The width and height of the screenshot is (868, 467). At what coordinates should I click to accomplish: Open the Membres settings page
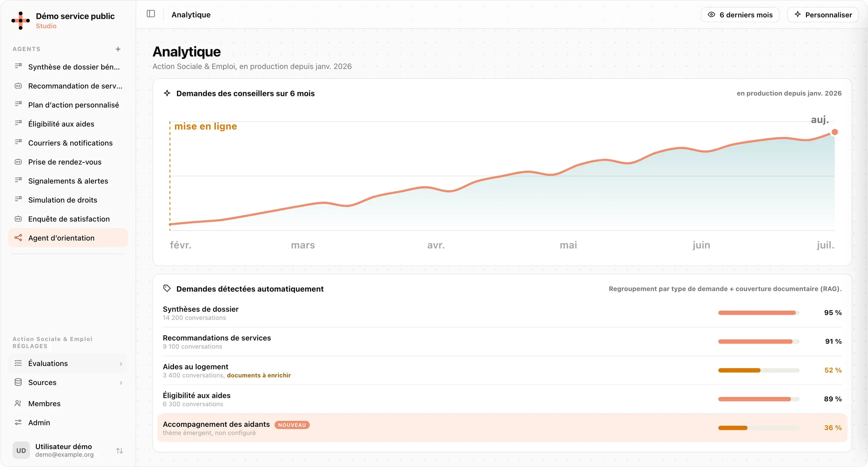click(x=68, y=403)
